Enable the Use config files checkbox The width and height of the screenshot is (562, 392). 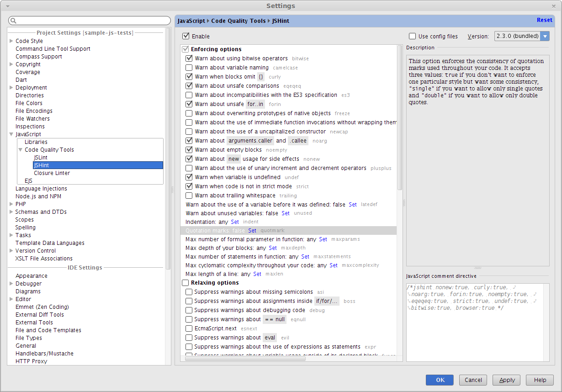[412, 36]
